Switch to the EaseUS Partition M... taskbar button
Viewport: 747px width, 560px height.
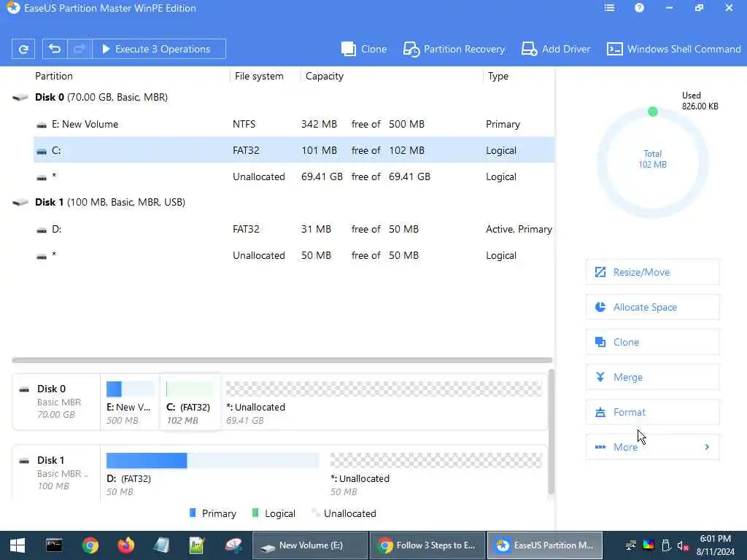pyautogui.click(x=544, y=545)
